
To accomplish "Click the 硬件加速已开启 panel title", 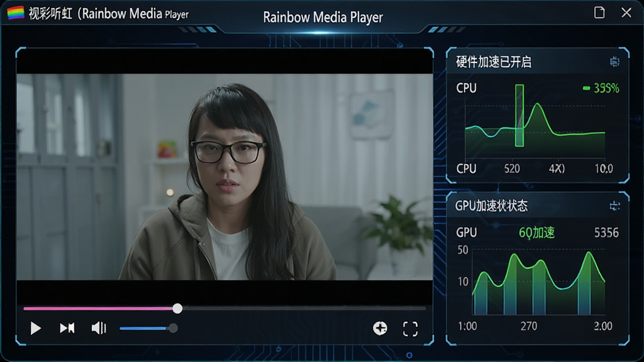I will (494, 62).
